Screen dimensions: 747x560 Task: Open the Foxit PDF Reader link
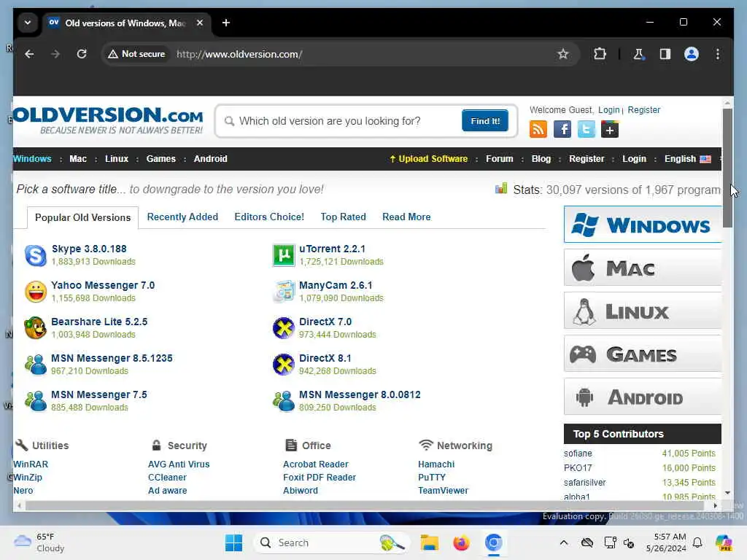tap(320, 477)
